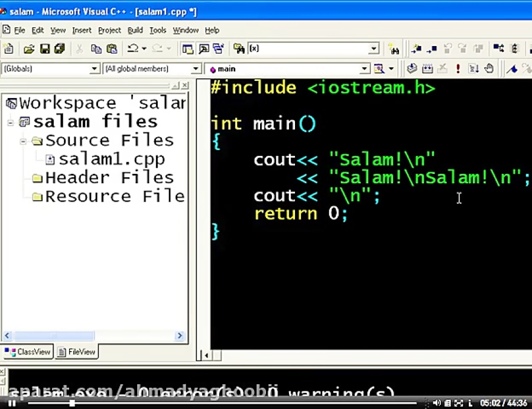Select salam1.cpp in the file tree
Image resolution: width=532 pixels, height=409 pixels.
(111, 159)
